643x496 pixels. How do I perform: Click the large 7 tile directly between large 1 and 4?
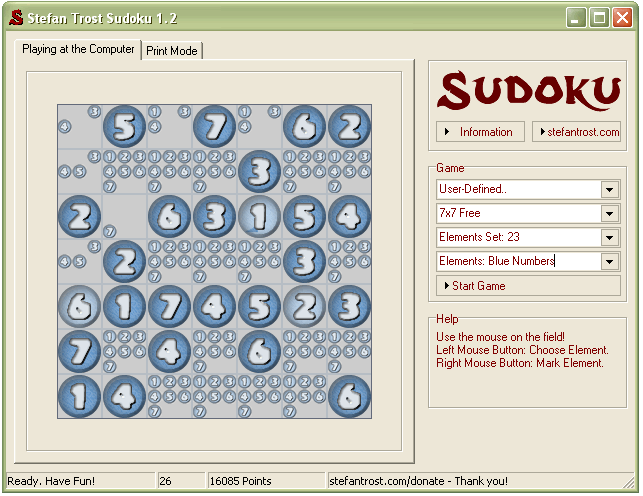click(170, 306)
